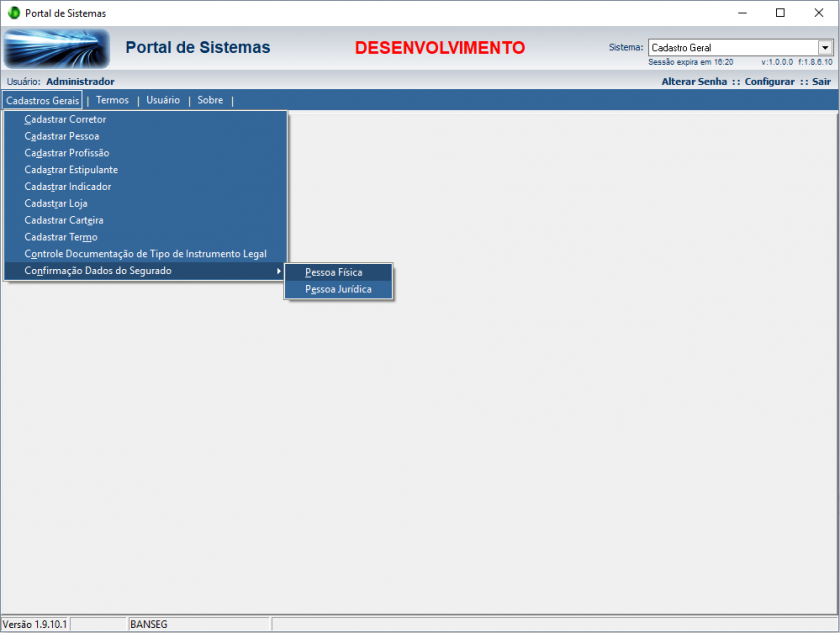Open the Usuário menu
840x633 pixels.
(163, 100)
